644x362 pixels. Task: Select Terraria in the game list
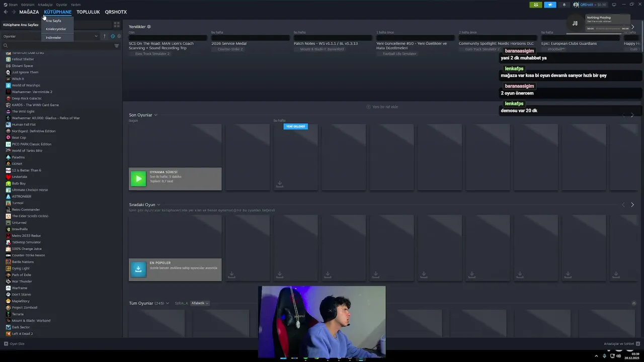click(18, 314)
